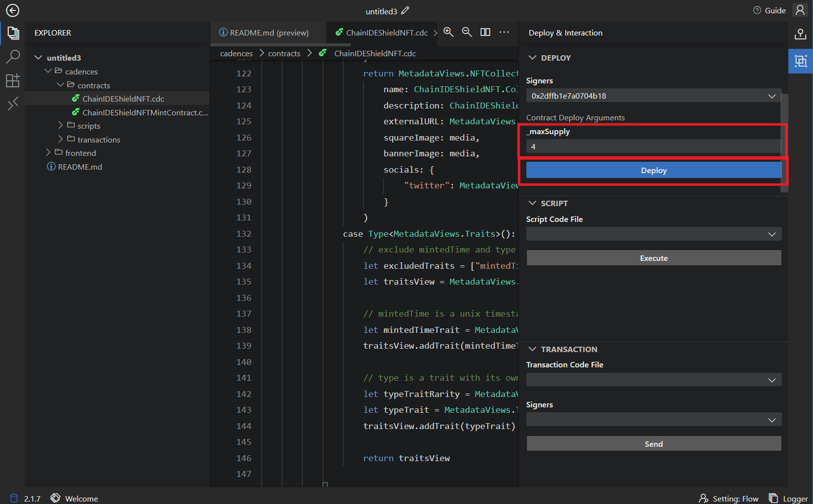Click the _maxSupply input field
Screen dimensions: 813x504
click(653, 146)
